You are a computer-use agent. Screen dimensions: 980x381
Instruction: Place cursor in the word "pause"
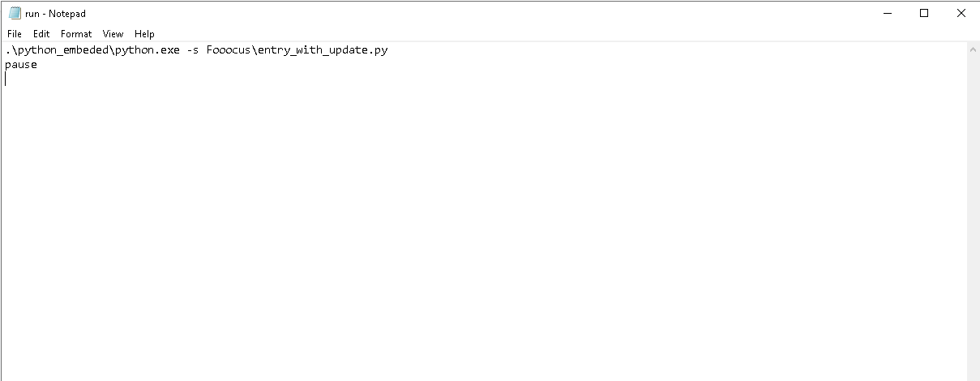[x=21, y=64]
